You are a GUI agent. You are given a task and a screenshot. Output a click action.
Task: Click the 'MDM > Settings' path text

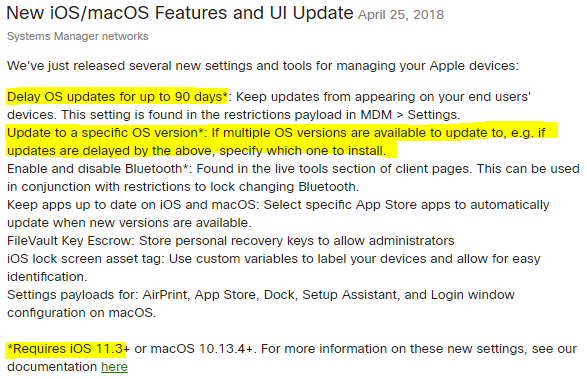tap(410, 115)
